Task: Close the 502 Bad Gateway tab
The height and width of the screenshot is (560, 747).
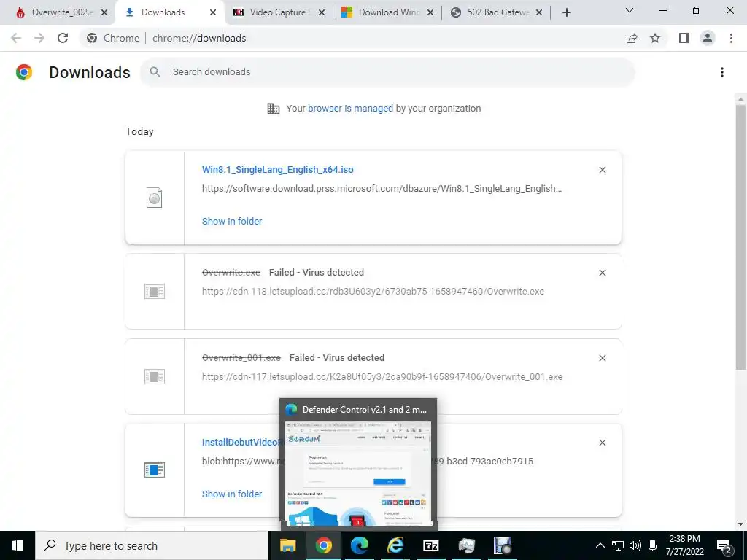Action: pyautogui.click(x=539, y=12)
